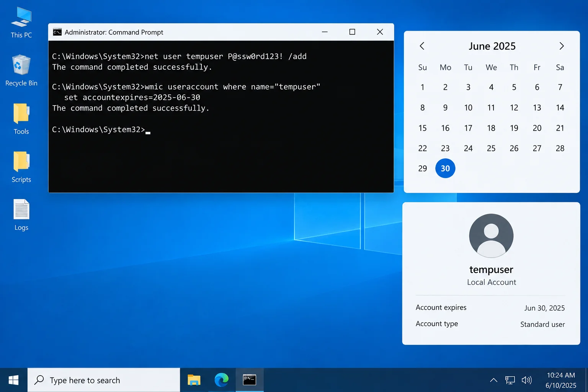Show hidden tray icons chevron
588x392 pixels.
click(494, 380)
